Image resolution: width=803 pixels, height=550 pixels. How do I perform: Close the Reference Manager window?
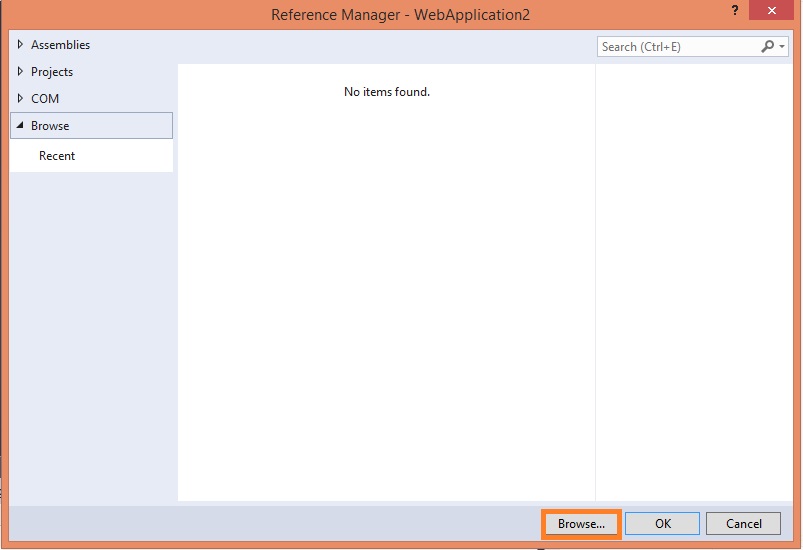[x=781, y=13]
